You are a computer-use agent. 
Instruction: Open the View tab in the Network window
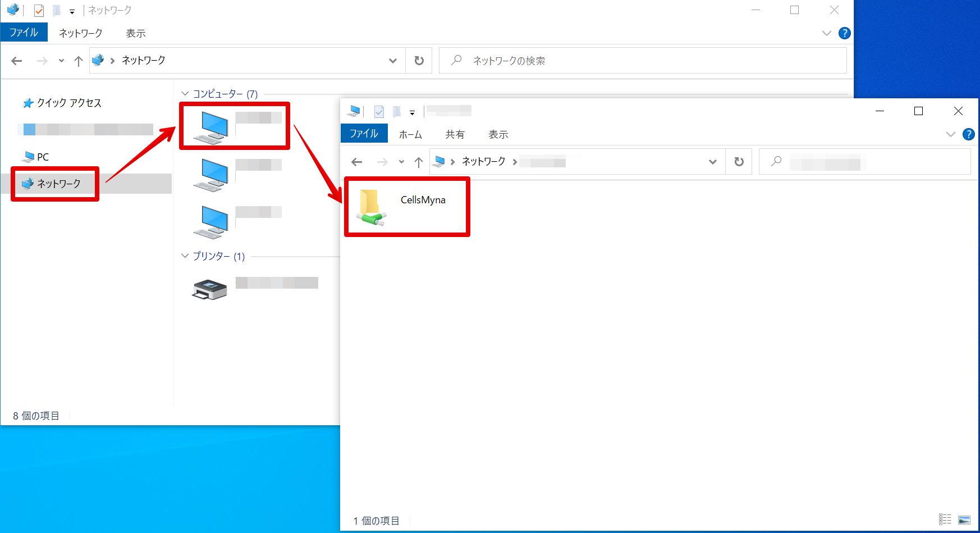point(136,33)
